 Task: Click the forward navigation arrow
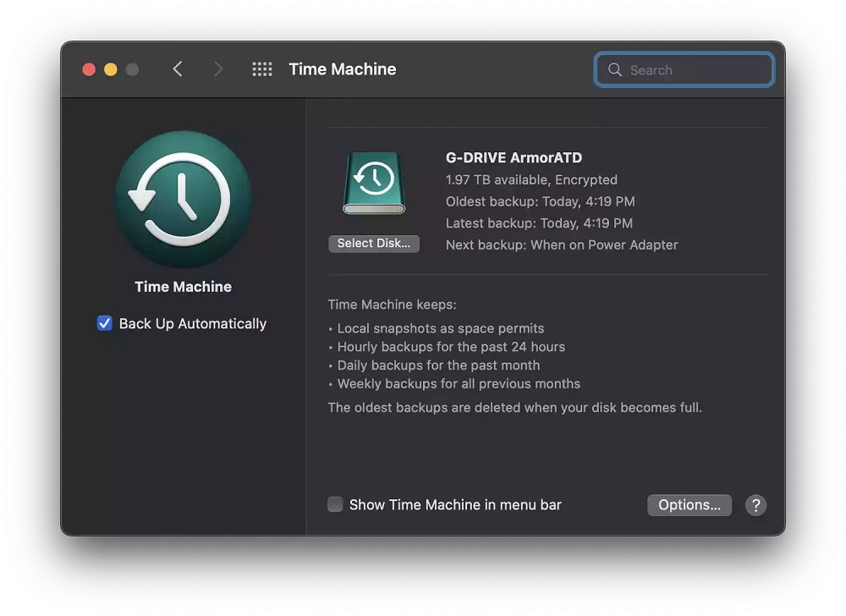[218, 69]
